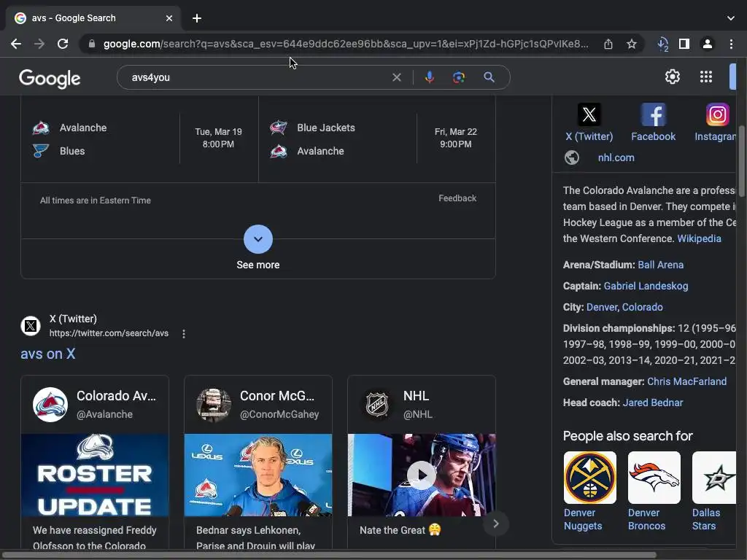Open the downloads icon in toolbar
The image size is (747, 560).
(662, 44)
